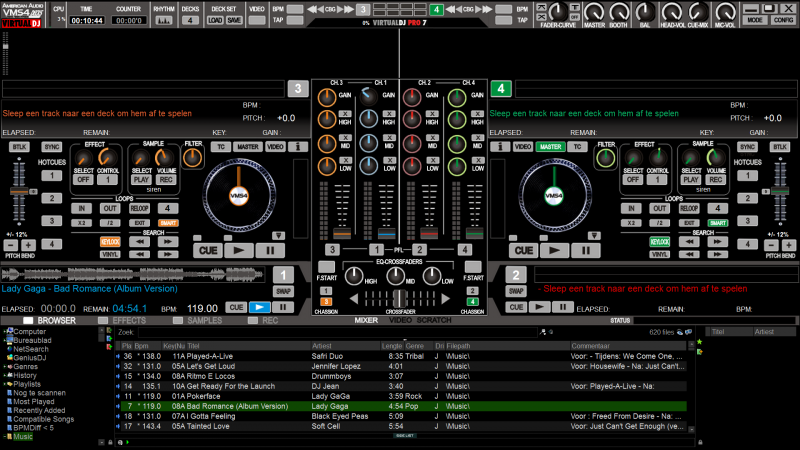Select Played-A-Live track row
This screenshot has width=800, height=450.
(401, 356)
